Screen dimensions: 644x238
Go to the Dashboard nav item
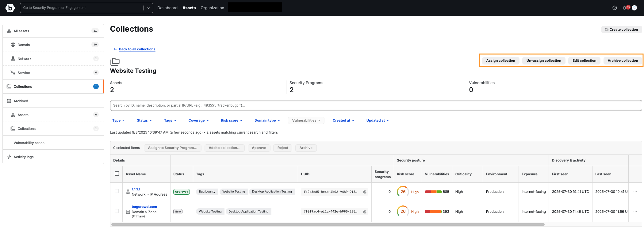pos(167,8)
